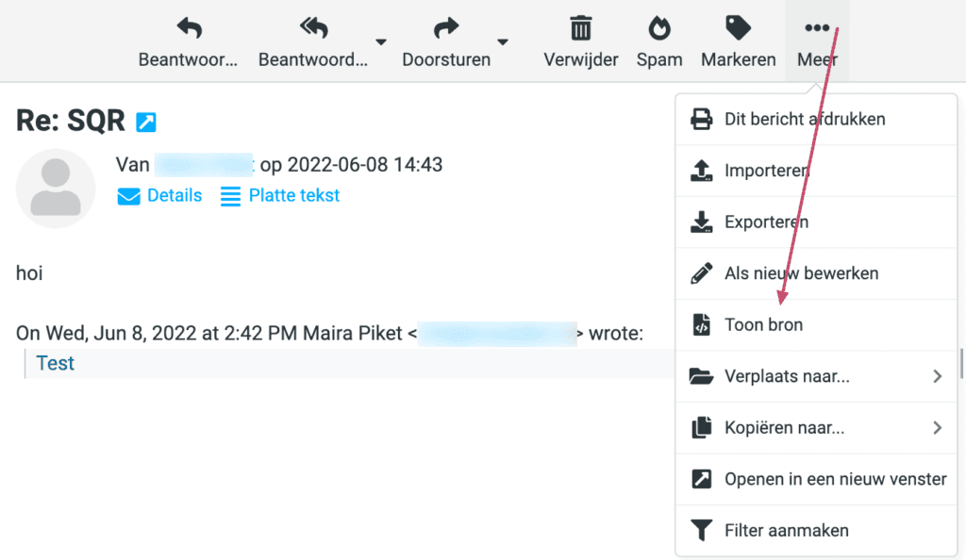Choose 'Als nieuw bewerken' option

click(801, 273)
